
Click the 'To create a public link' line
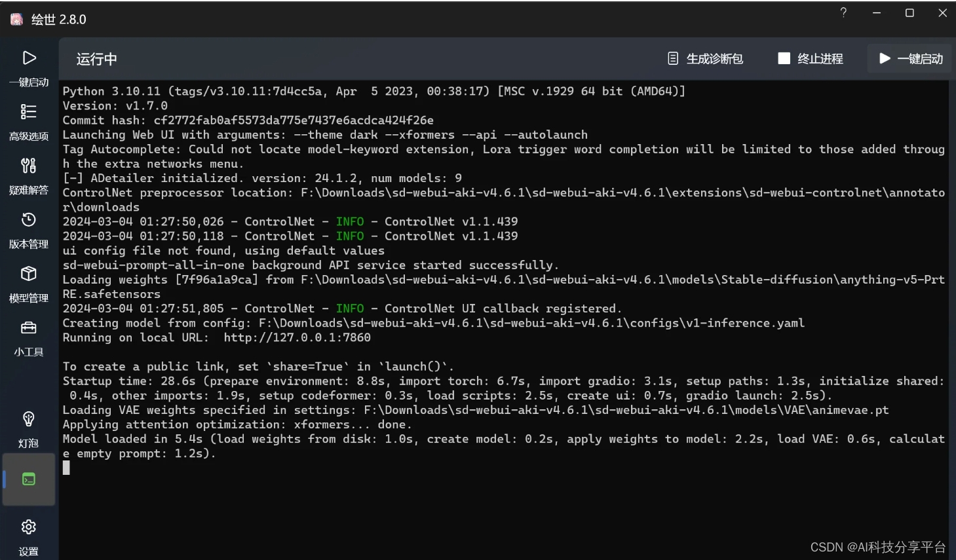click(x=258, y=366)
